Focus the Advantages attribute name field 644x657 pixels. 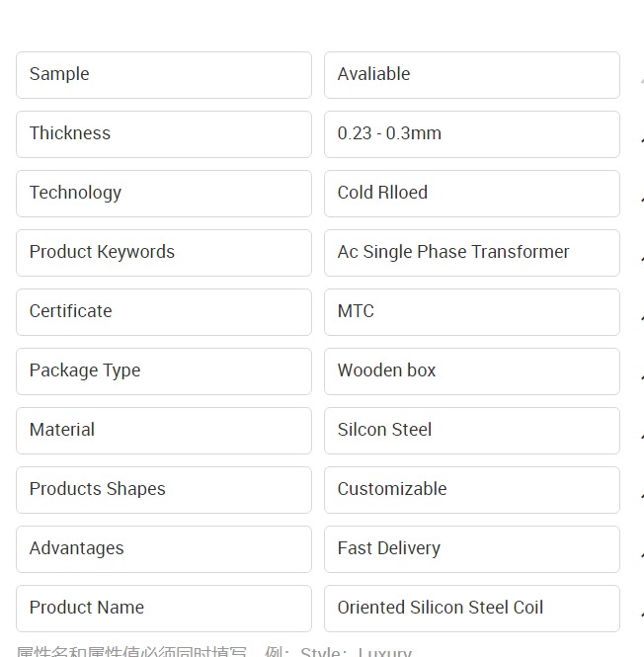[x=164, y=549]
